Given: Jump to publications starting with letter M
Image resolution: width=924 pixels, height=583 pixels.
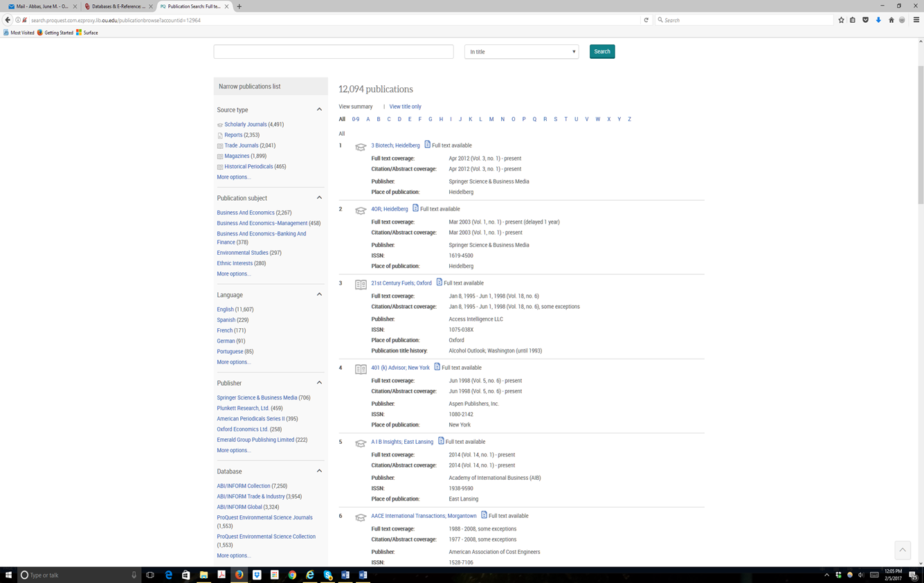Looking at the screenshot, I should (491, 119).
